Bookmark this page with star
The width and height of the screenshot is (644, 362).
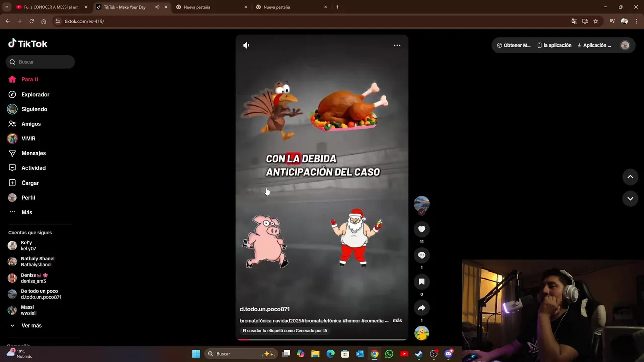pyautogui.click(x=596, y=21)
